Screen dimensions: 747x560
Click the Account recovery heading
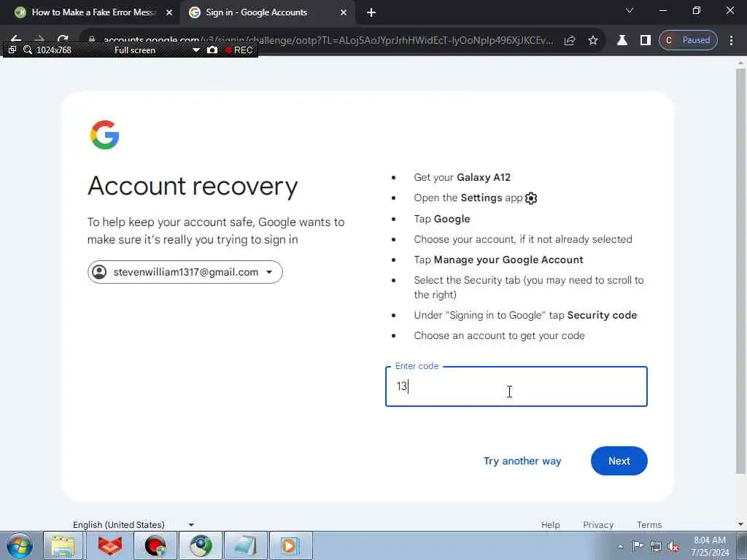(x=193, y=186)
